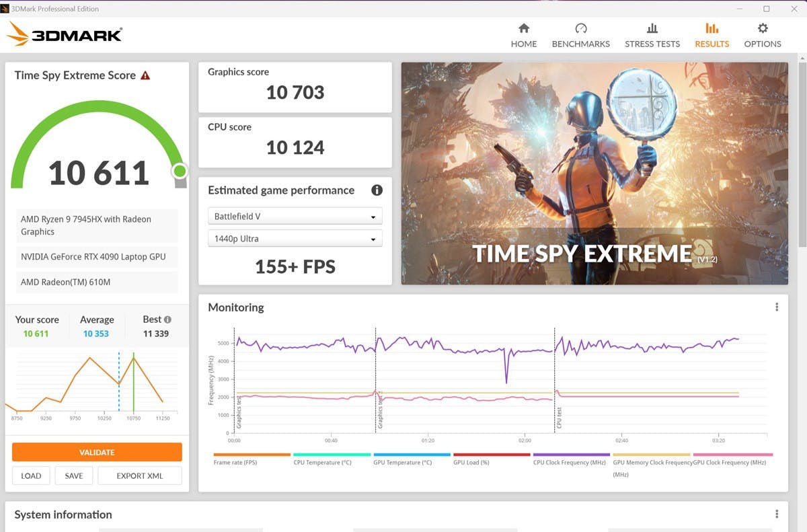Click the 155+ FPS estimate
Image resolution: width=807 pixels, height=532 pixels.
(x=295, y=267)
